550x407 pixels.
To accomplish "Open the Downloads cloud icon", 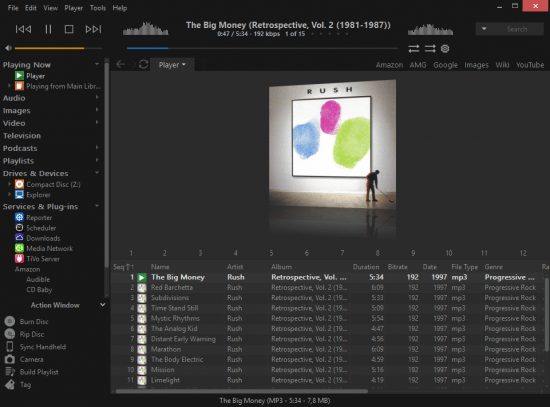I will [x=19, y=238].
